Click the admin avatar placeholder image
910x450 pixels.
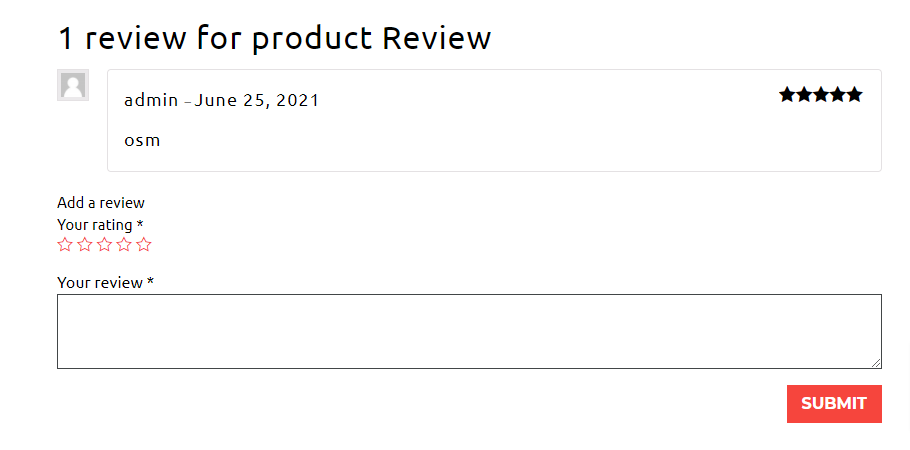click(x=73, y=85)
